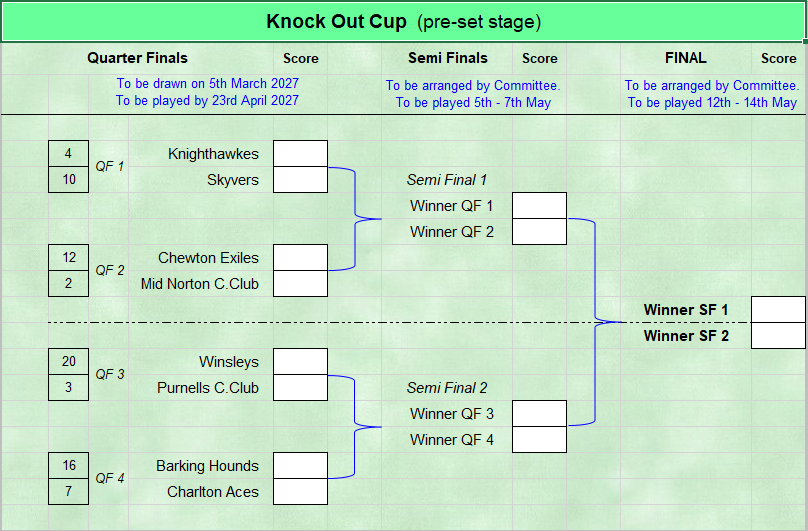Viewport: 808px width, 531px height.
Task: Select the score box beside Winsleys
Action: pyautogui.click(x=300, y=362)
